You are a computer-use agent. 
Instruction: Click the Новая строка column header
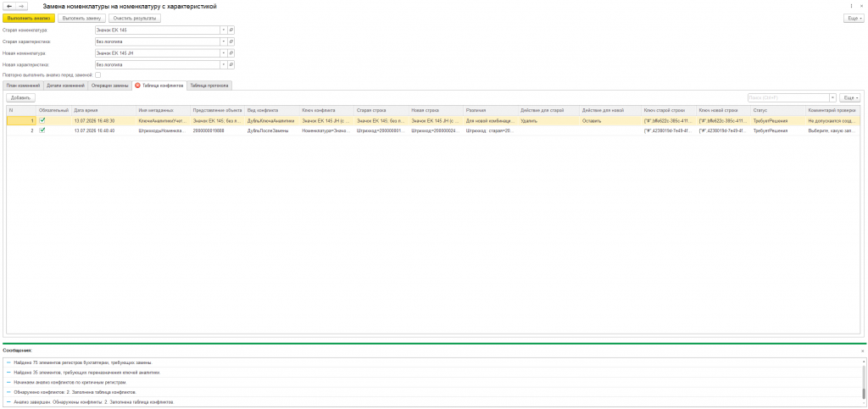(436, 110)
